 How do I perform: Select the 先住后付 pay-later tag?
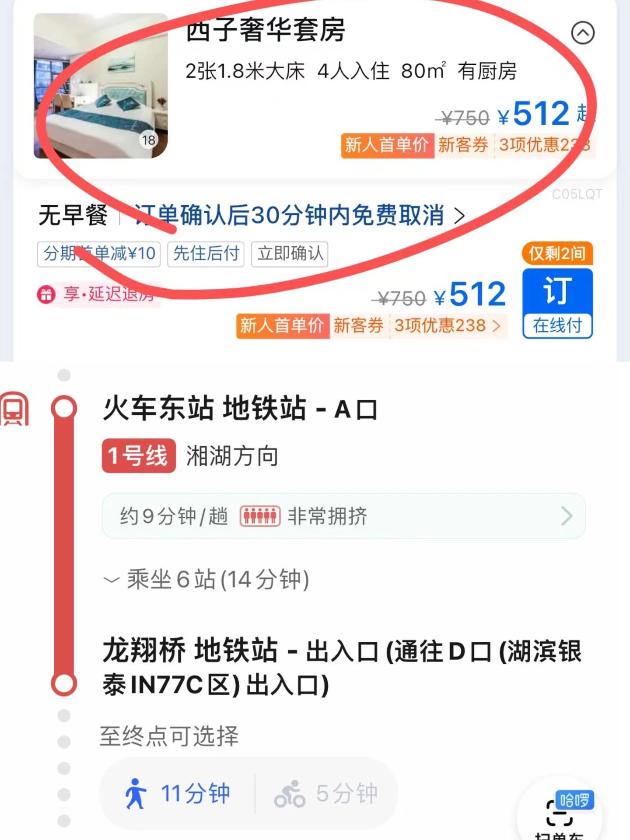point(206,254)
